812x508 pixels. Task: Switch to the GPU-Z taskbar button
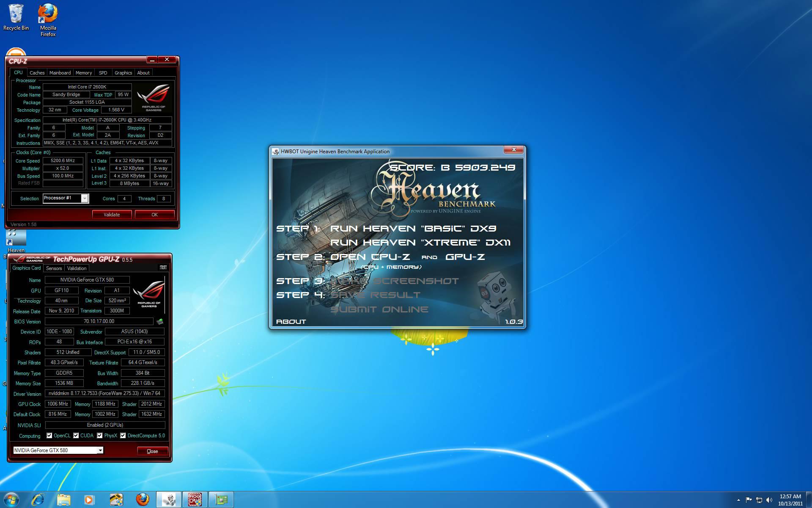tap(221, 500)
